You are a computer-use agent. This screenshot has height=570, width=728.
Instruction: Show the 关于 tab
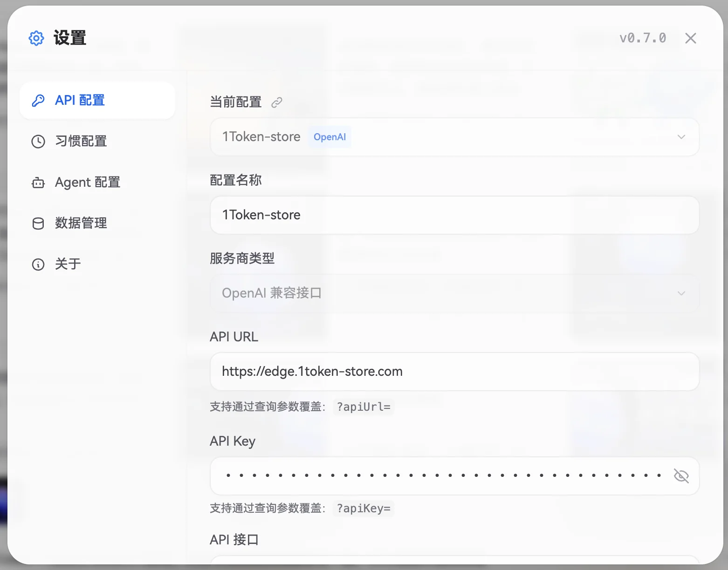coord(97,265)
